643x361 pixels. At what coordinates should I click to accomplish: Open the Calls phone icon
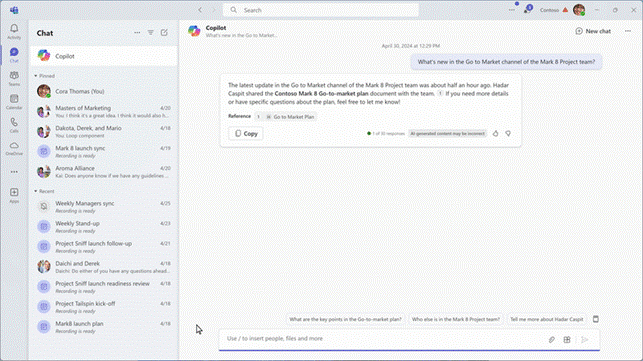pyautogui.click(x=14, y=125)
